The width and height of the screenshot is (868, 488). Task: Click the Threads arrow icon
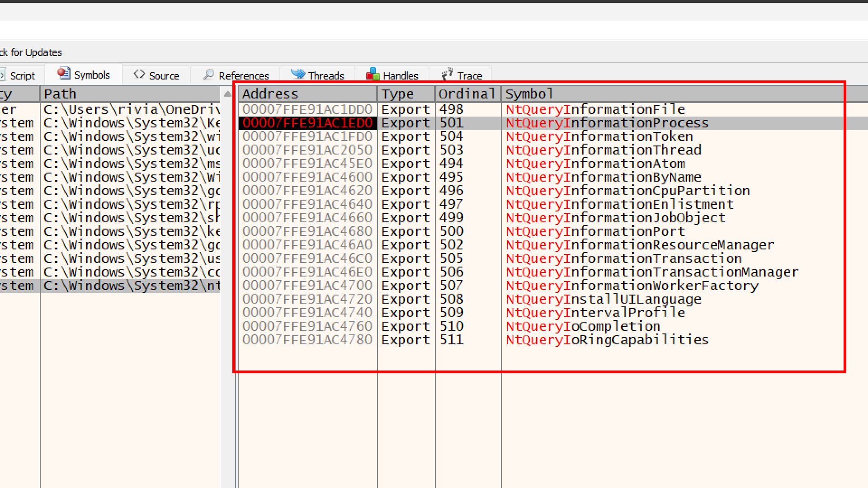[297, 74]
